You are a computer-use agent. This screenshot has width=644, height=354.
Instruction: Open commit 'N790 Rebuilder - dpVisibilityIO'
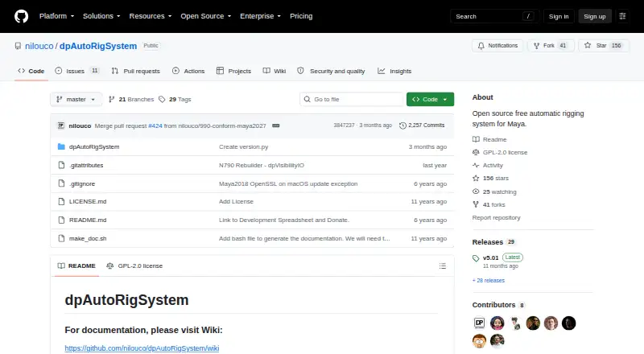[262, 165]
